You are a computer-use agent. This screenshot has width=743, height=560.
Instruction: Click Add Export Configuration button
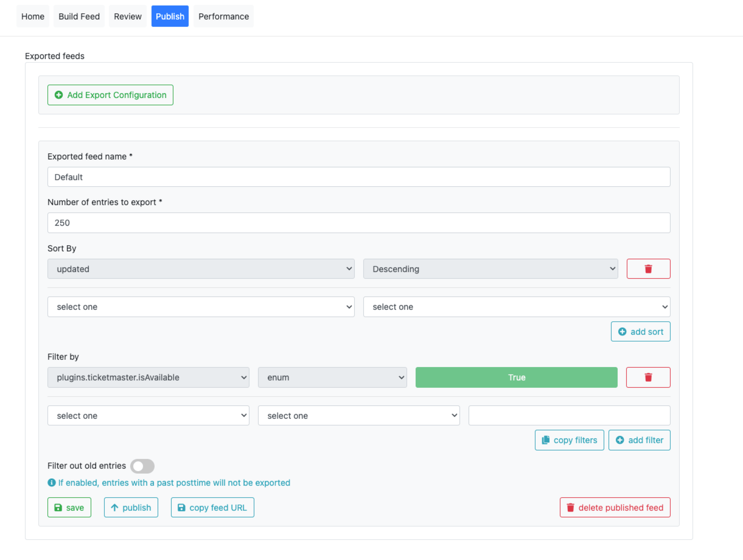click(110, 95)
